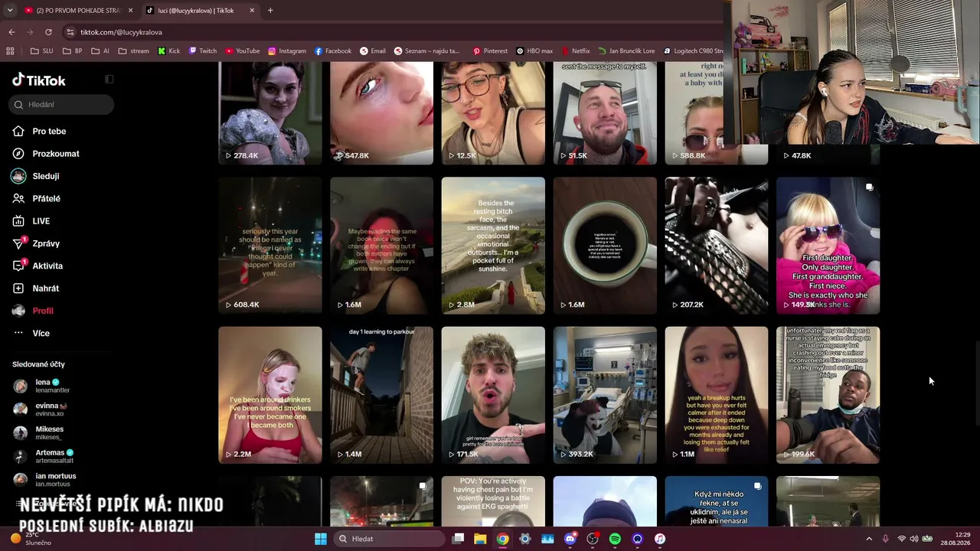This screenshot has height=551, width=980.
Task: Open the tab search dropdown
Action: (10, 11)
